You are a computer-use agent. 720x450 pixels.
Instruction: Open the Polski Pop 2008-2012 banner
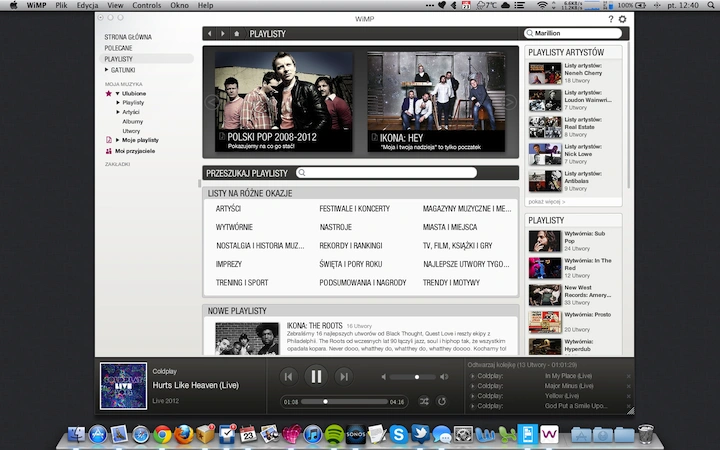[284, 101]
